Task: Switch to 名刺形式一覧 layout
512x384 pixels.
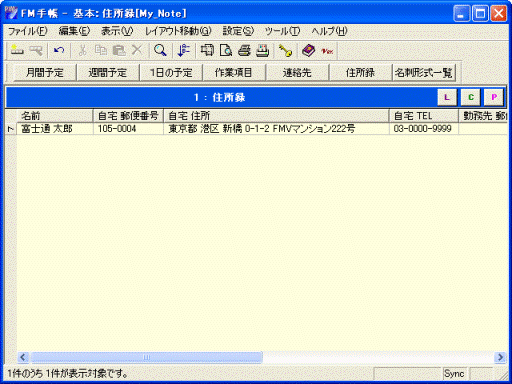Action: point(424,72)
